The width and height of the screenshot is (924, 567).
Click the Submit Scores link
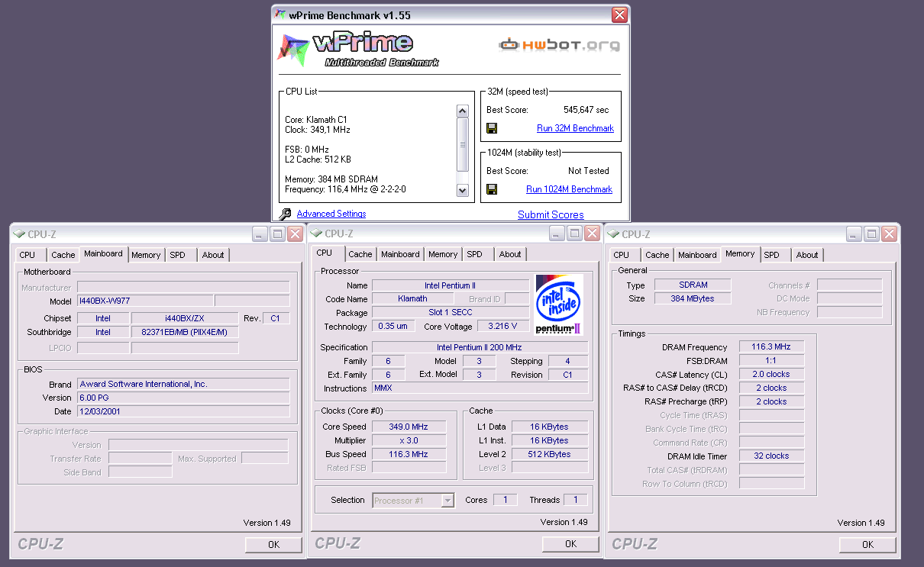click(551, 215)
